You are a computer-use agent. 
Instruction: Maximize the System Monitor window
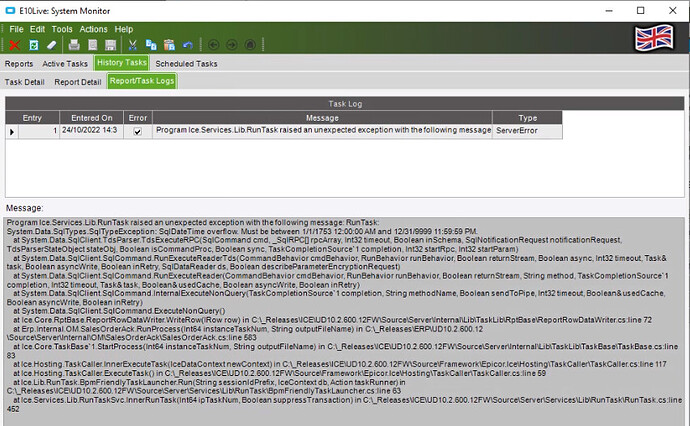tap(641, 11)
